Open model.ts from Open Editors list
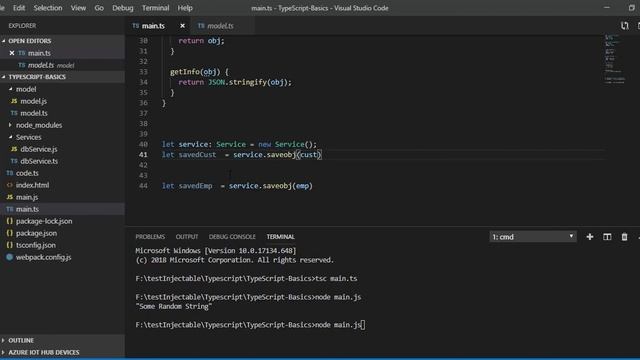Screen dimensions: 640x360 [x=41, y=65]
